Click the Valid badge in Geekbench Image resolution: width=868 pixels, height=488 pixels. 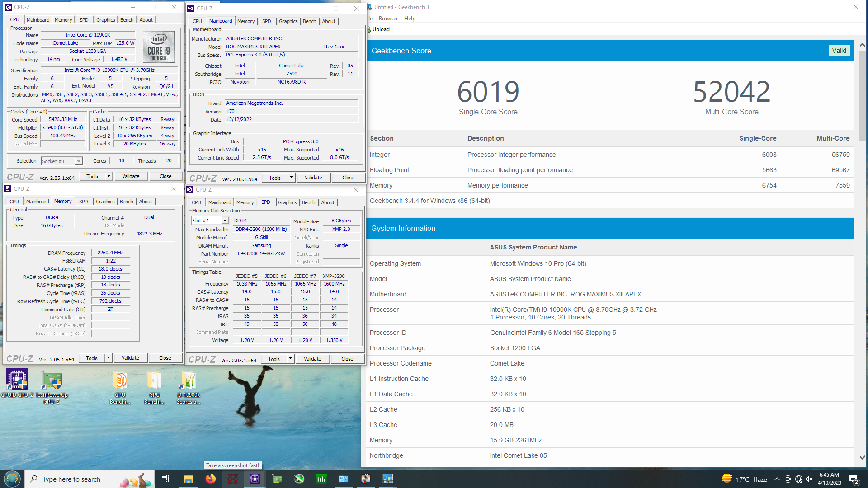point(839,51)
